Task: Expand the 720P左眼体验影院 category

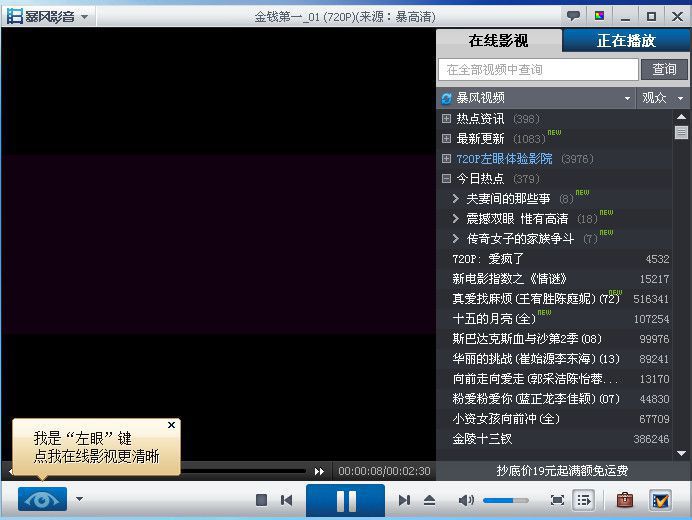Action: tap(446, 158)
